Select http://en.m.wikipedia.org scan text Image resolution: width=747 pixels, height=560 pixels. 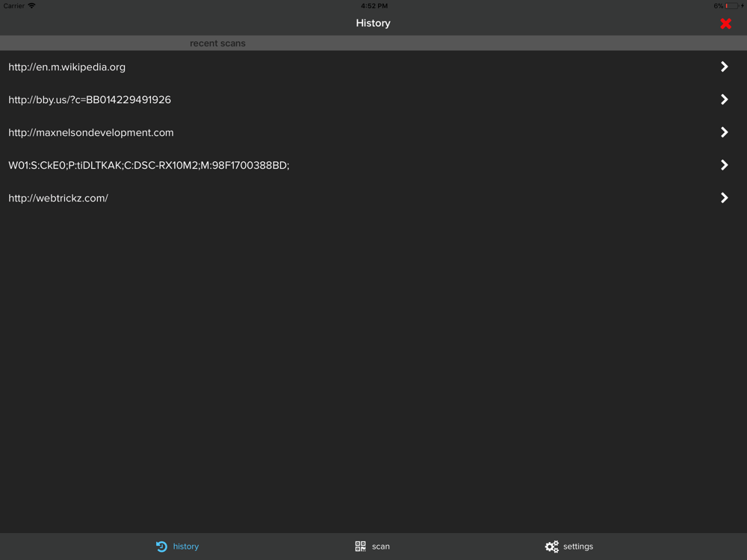[x=66, y=67]
